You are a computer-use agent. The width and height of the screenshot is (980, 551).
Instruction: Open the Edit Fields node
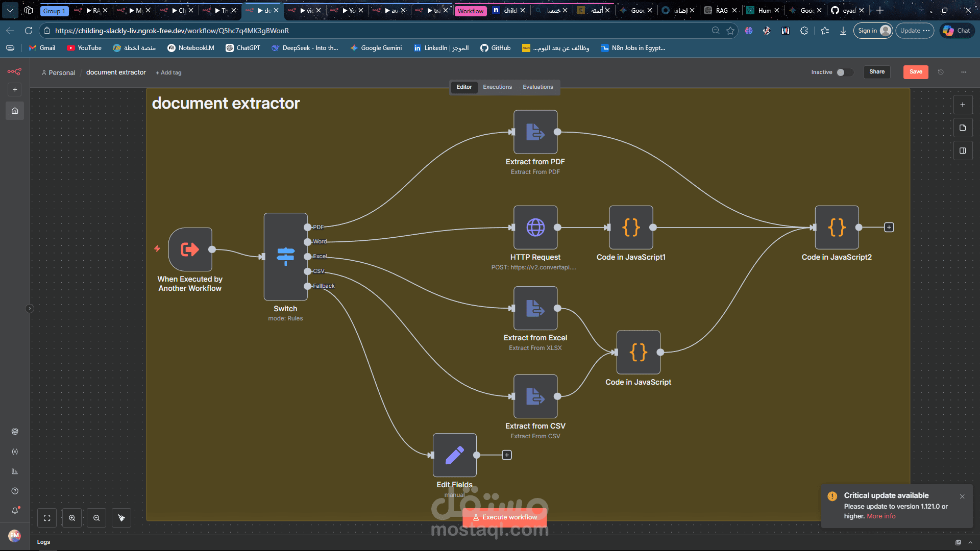coord(454,455)
